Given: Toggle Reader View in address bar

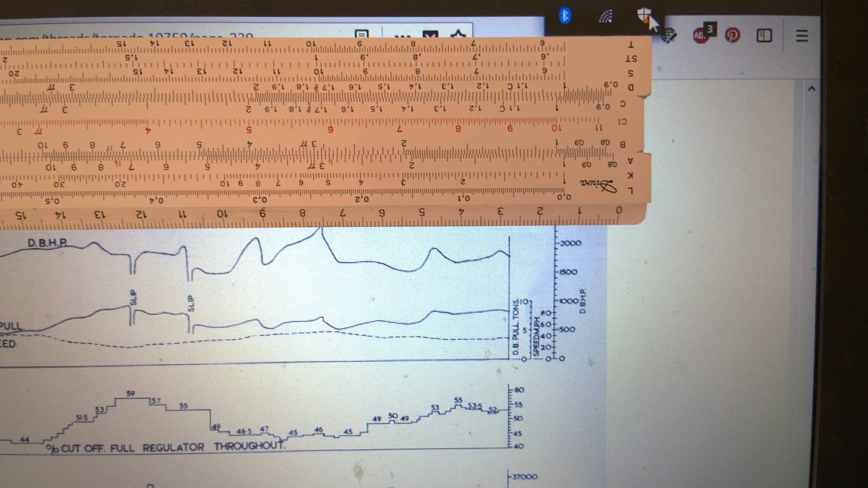Looking at the screenshot, I should [x=362, y=34].
